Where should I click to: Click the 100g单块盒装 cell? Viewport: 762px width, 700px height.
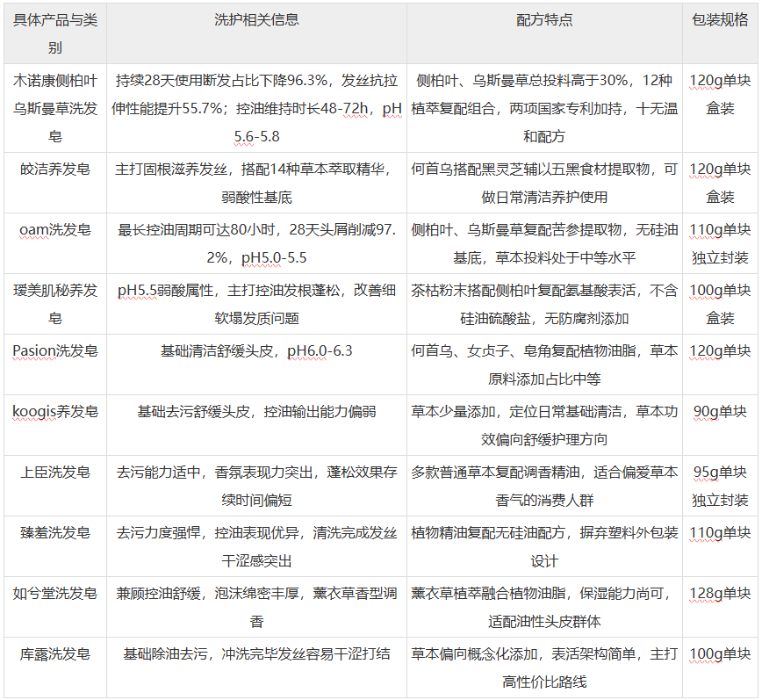point(720,304)
